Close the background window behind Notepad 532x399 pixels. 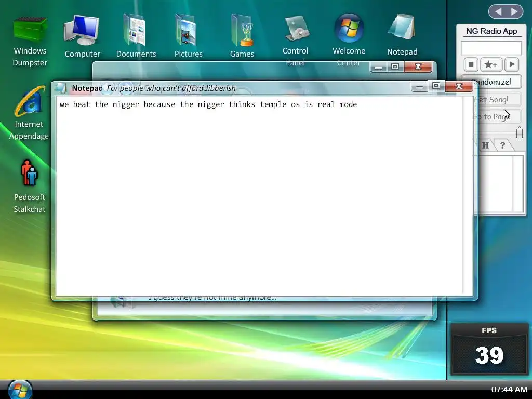coord(418,67)
